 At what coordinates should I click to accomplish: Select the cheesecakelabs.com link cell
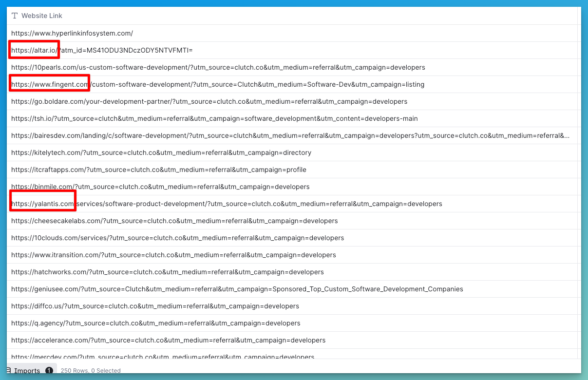pyautogui.click(x=292, y=221)
